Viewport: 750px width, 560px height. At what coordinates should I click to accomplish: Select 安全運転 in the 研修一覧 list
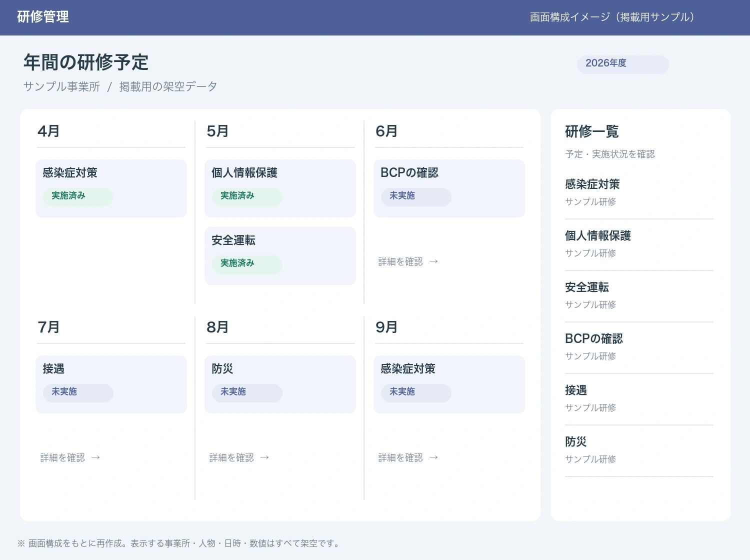coord(639,296)
